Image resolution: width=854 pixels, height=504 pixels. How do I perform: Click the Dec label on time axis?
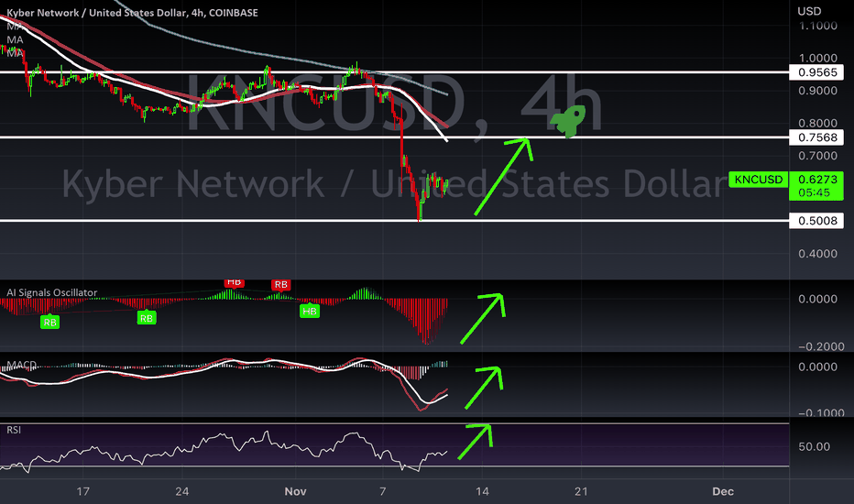pos(723,491)
